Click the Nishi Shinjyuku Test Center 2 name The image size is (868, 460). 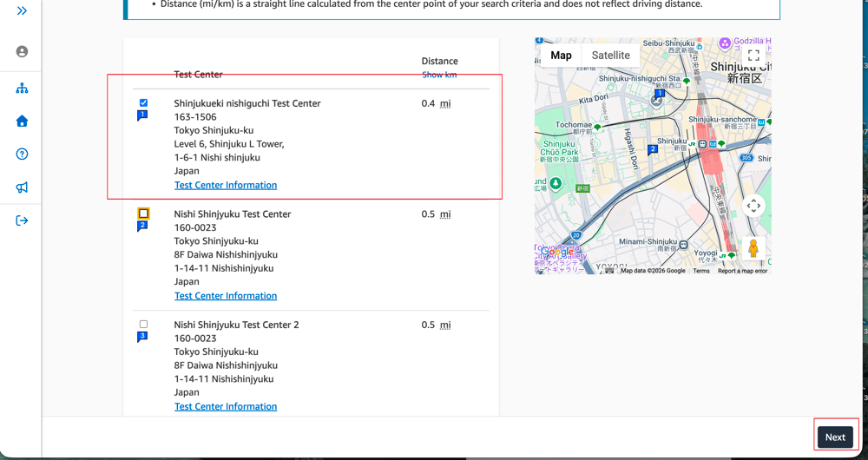tap(236, 325)
